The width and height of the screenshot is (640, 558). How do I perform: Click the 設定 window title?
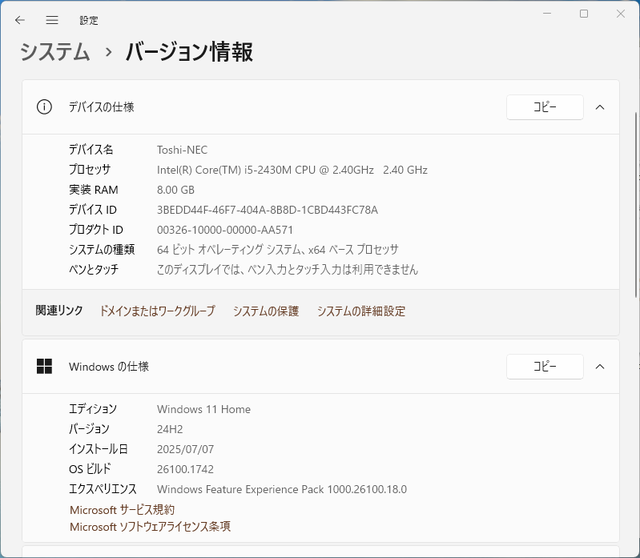click(89, 20)
